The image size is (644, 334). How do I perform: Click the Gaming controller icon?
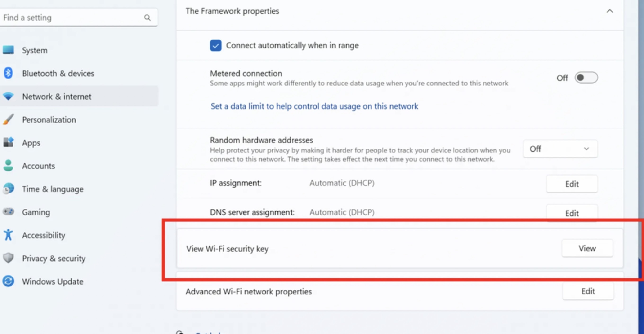[x=8, y=212]
